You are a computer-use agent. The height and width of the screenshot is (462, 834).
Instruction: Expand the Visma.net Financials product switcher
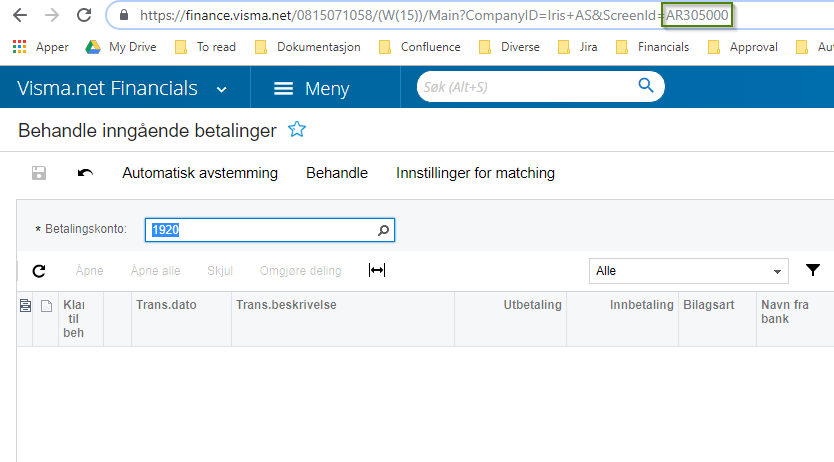[221, 89]
